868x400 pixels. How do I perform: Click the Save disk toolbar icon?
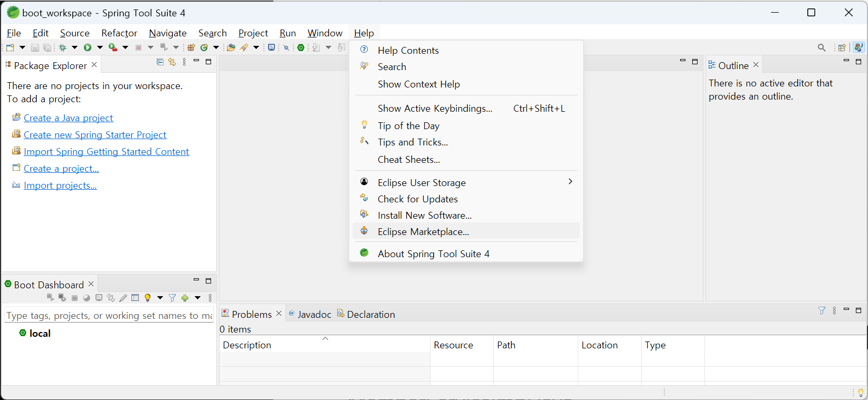pos(35,47)
